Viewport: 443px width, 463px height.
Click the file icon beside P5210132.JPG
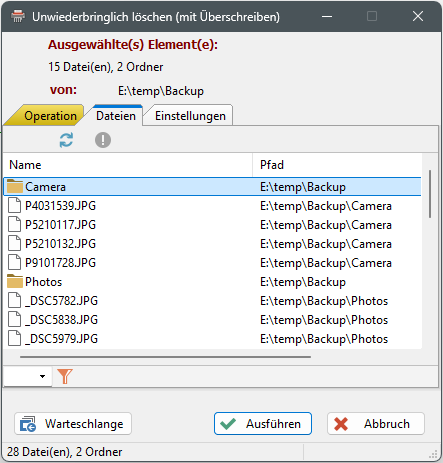click(x=14, y=244)
